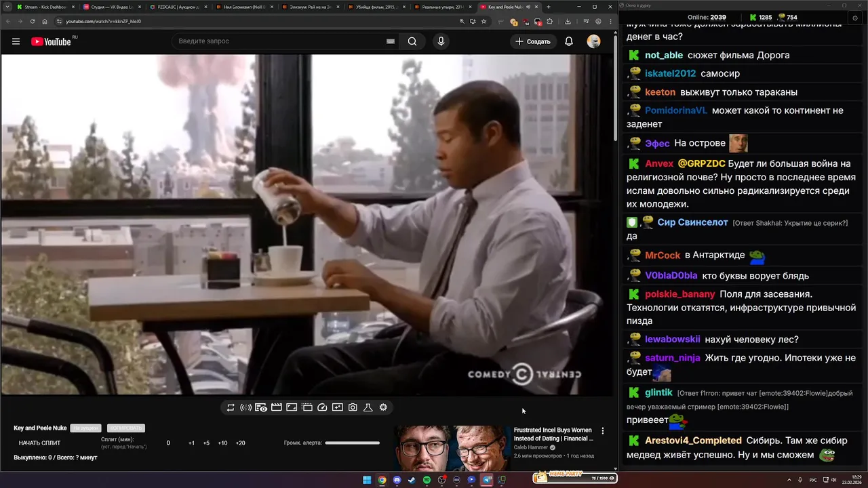The width and height of the screenshot is (868, 488).
Task: Open the Chrome extensions puzzle icon
Action: (550, 21)
